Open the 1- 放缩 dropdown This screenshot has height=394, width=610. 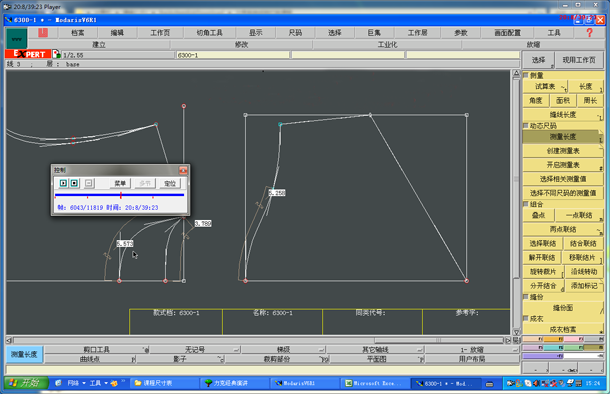click(x=472, y=349)
